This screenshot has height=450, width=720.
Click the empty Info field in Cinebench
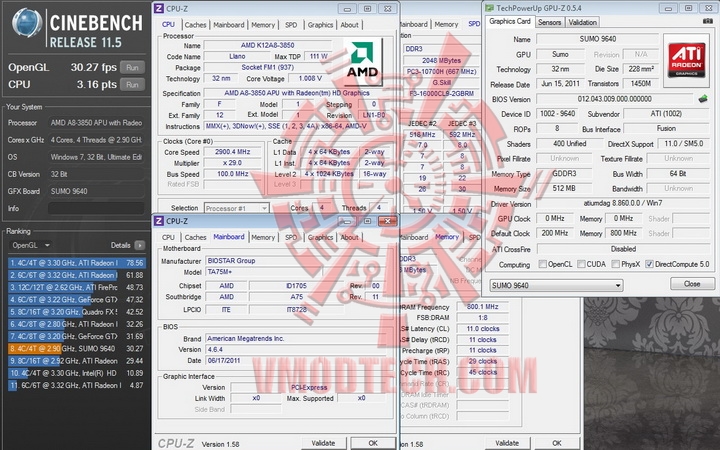(x=96, y=208)
